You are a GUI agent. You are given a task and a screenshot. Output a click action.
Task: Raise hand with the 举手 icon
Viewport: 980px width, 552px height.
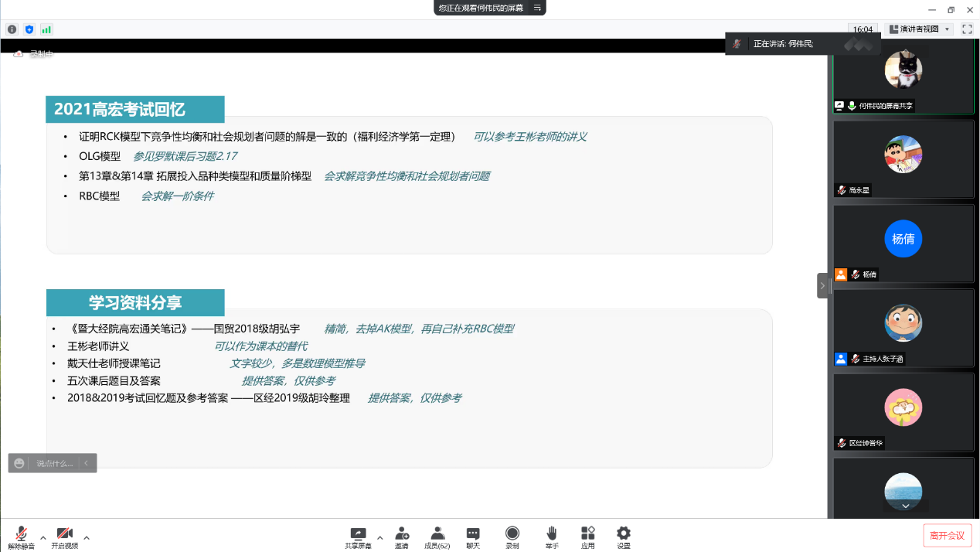pos(552,535)
